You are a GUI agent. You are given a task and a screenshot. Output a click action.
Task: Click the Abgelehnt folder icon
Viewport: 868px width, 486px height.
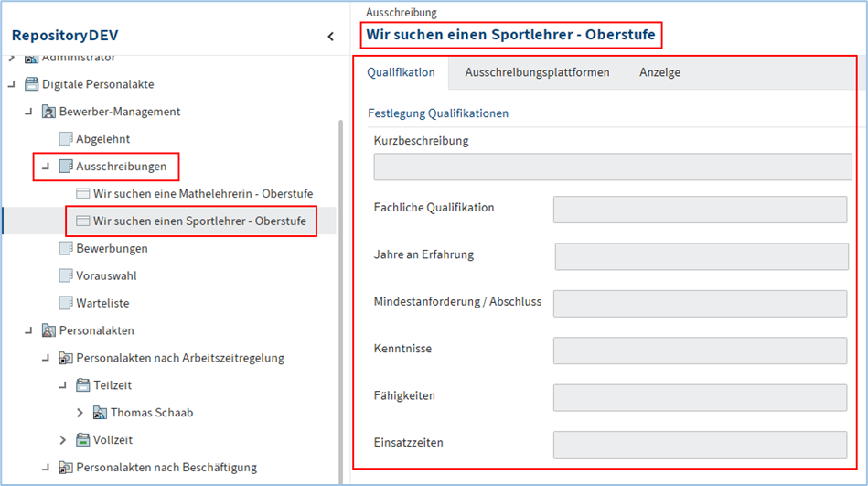tap(65, 139)
